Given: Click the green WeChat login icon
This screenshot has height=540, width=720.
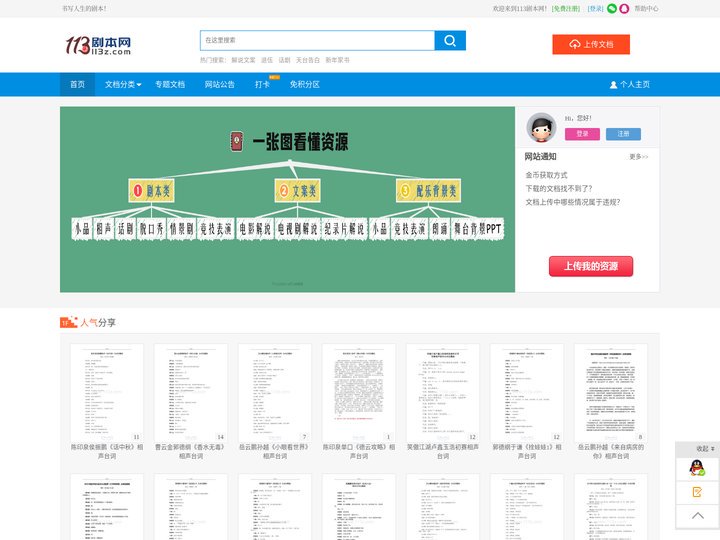Looking at the screenshot, I should [612, 9].
